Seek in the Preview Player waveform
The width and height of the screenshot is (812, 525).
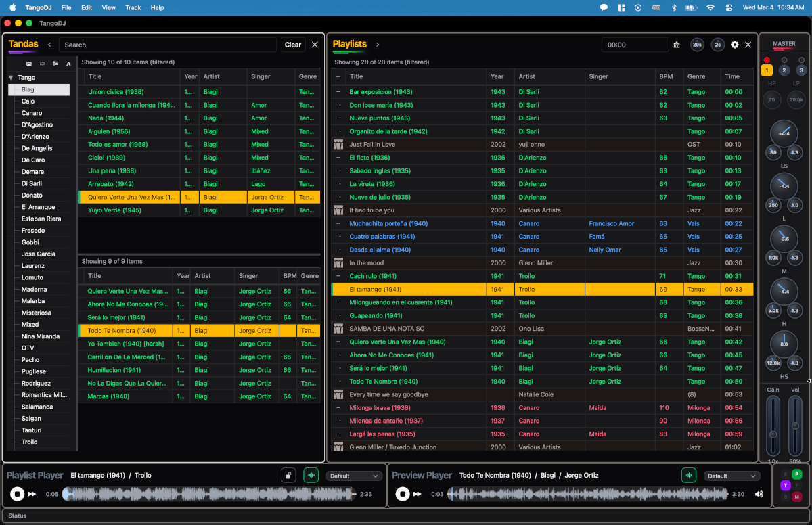(x=588, y=494)
